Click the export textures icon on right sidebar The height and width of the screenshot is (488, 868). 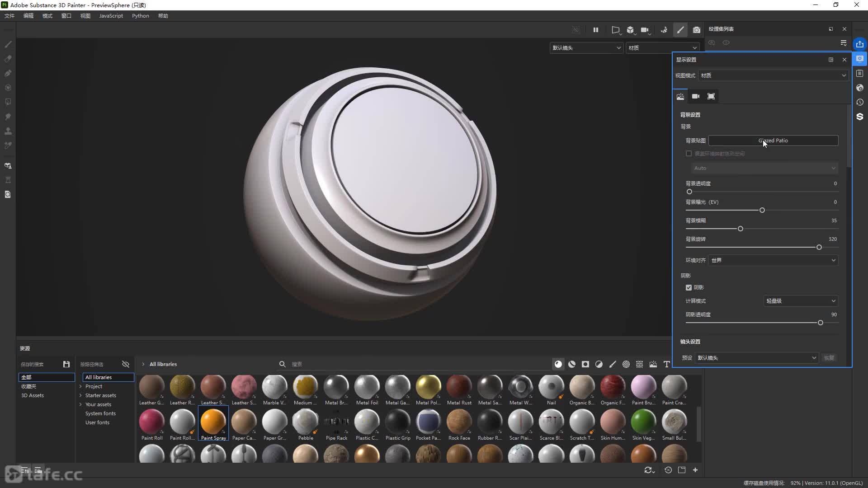pos(859,44)
